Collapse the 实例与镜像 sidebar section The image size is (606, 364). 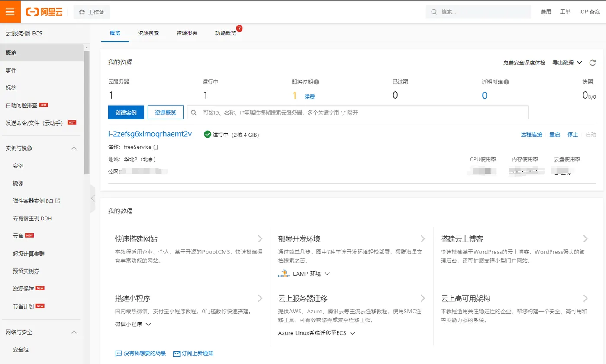coord(74,148)
